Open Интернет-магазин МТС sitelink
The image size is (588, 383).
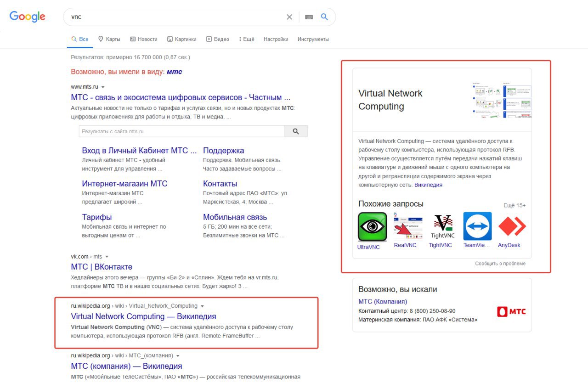124,184
